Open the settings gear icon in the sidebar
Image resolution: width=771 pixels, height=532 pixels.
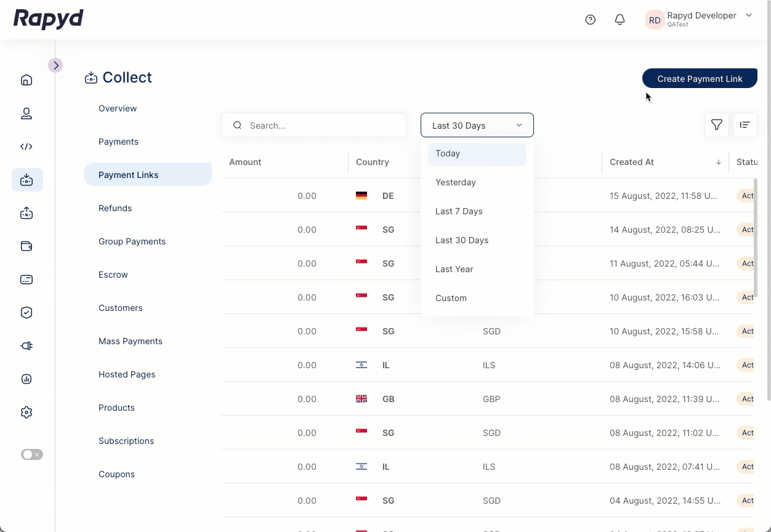coord(26,413)
